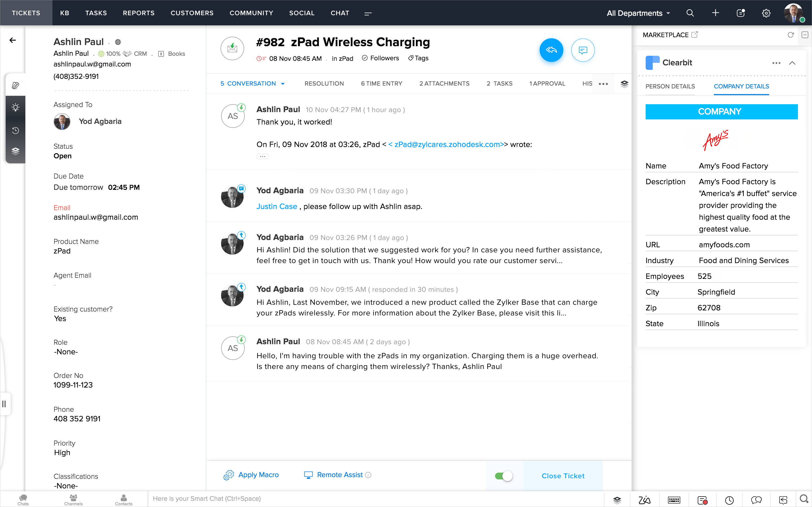The width and height of the screenshot is (812, 507).
Task: Open the settings gear icon
Action: coord(766,13)
